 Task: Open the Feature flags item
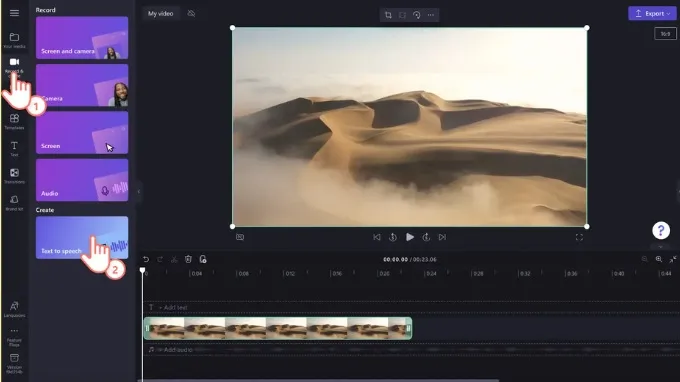pyautogui.click(x=14, y=337)
